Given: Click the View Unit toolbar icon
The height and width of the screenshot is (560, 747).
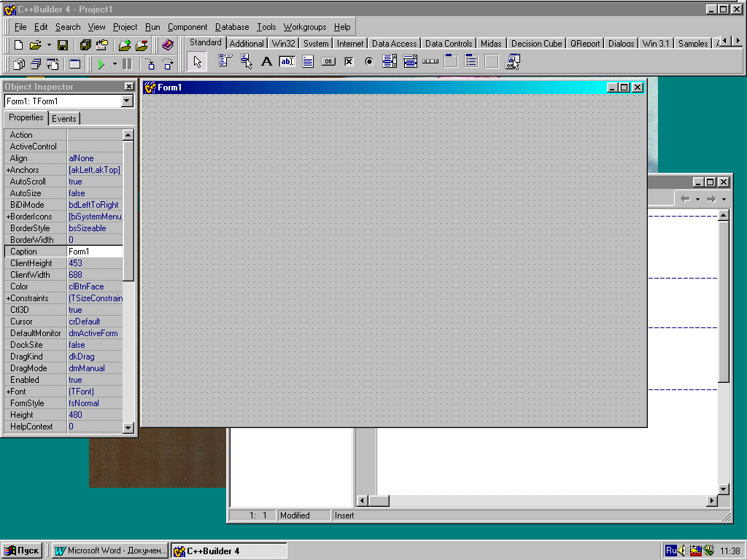Looking at the screenshot, I should (18, 64).
